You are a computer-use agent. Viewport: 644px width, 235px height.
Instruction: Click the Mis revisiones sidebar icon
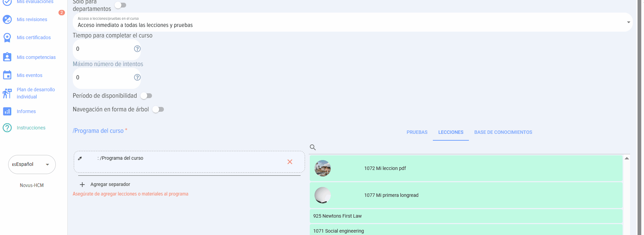7,19
